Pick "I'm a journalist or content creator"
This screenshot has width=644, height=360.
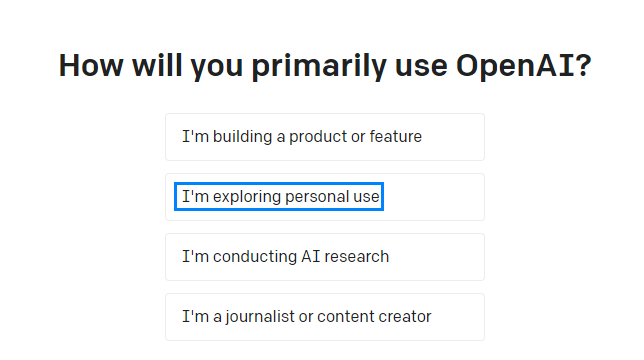coord(325,317)
